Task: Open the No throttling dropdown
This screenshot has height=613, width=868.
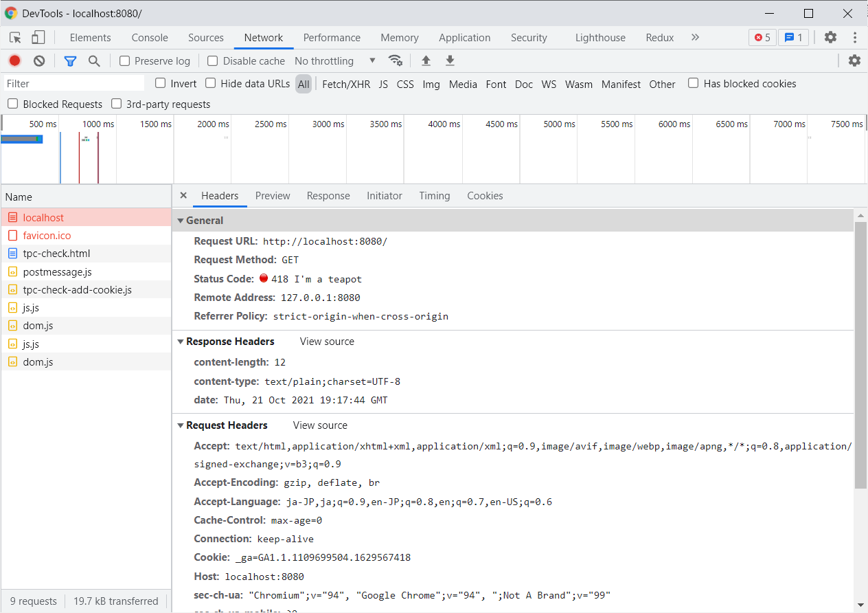Action: tap(334, 61)
